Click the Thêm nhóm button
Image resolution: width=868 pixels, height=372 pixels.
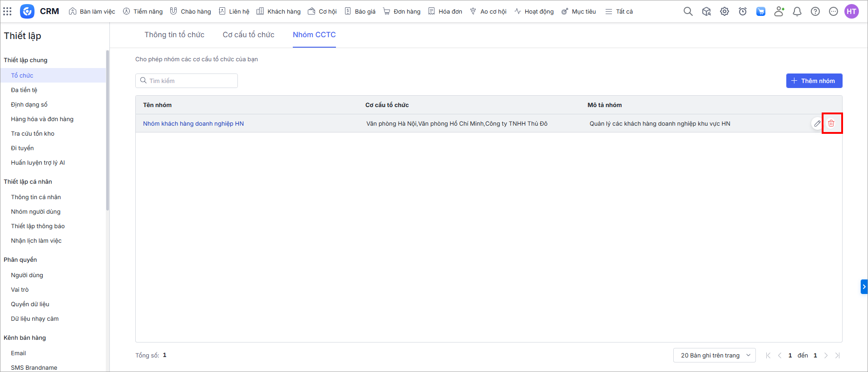pos(814,81)
